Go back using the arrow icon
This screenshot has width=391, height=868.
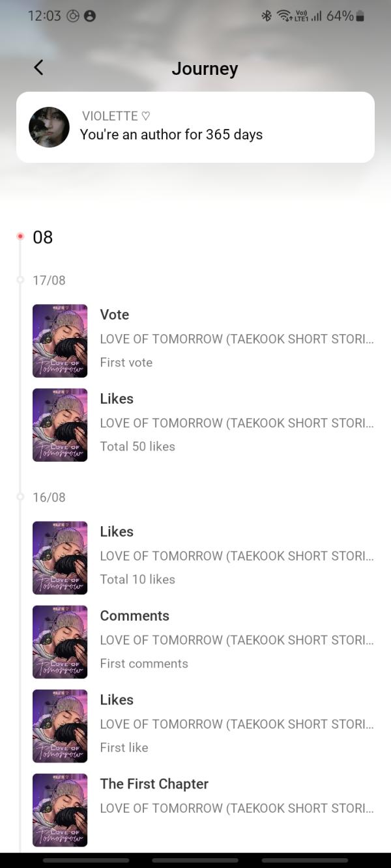(38, 67)
